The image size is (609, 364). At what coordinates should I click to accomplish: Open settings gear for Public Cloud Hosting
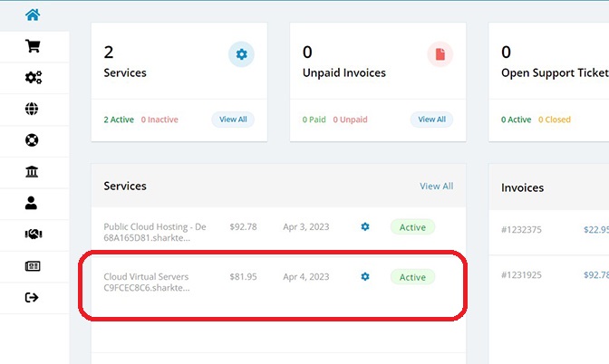coord(365,226)
